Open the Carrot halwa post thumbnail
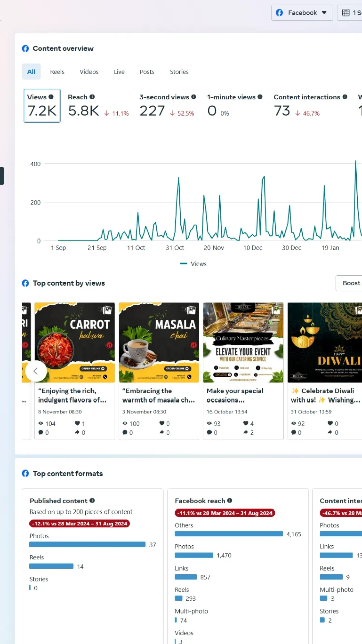 click(x=74, y=342)
